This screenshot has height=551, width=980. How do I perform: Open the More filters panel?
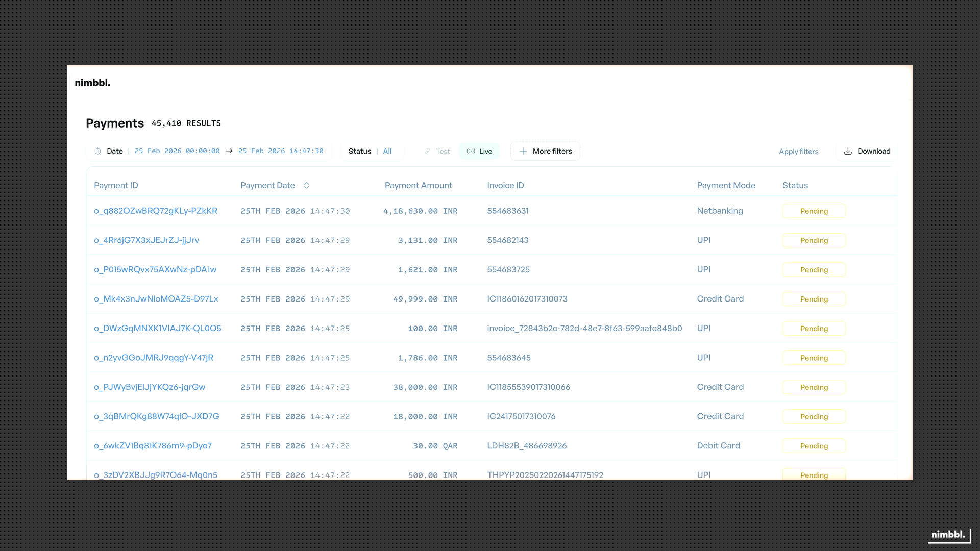pyautogui.click(x=545, y=151)
